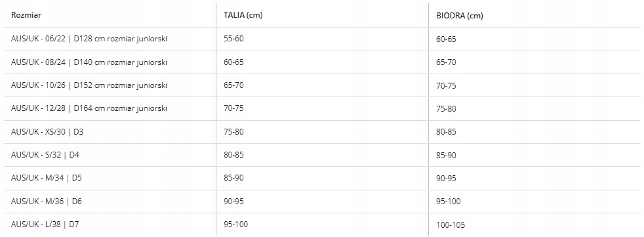644x237 pixels.
Task: Click the hip value 60-65
Action: point(446,39)
